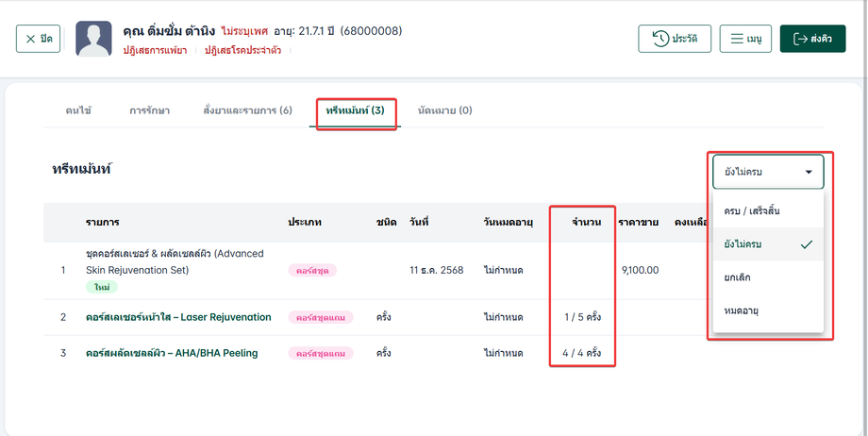868x436 pixels.
Task: Click the date 11 ธ.ค. 2568
Action: point(436,270)
